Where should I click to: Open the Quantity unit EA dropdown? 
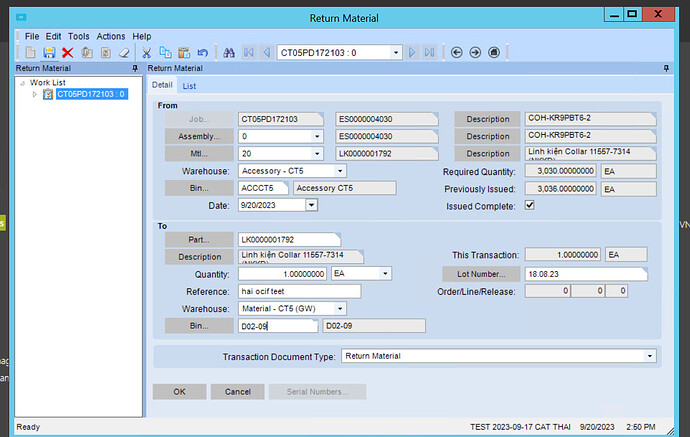coord(385,273)
